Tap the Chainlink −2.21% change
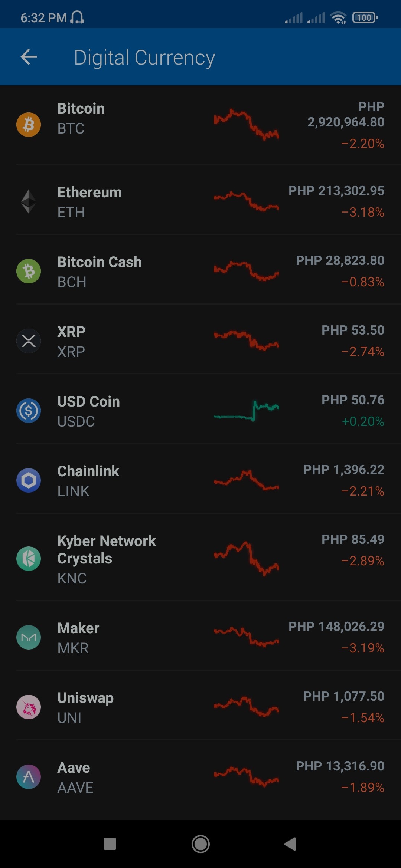 362,491
